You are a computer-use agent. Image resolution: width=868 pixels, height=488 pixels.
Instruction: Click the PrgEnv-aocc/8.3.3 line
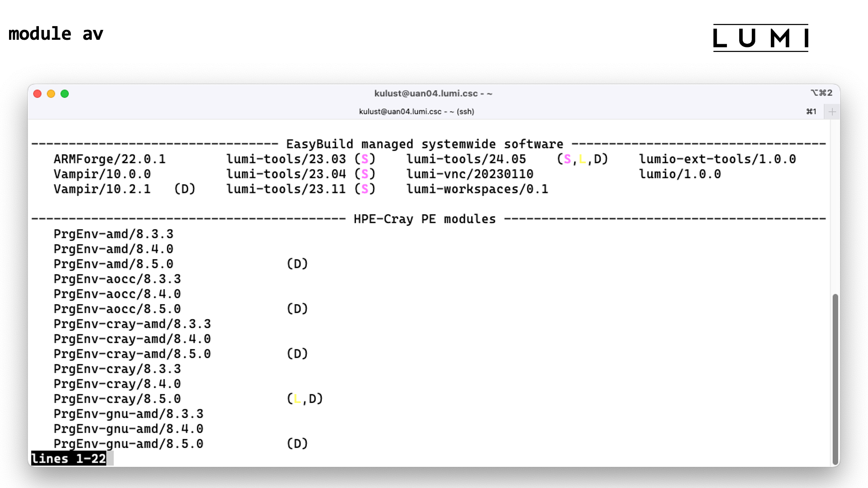click(117, 279)
